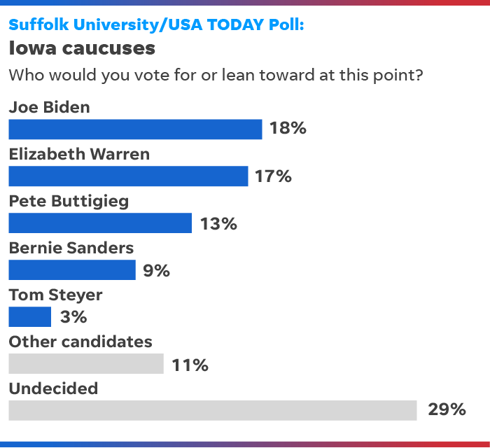Click the 29% value label
This screenshot has height=448, width=490.
pos(447,409)
